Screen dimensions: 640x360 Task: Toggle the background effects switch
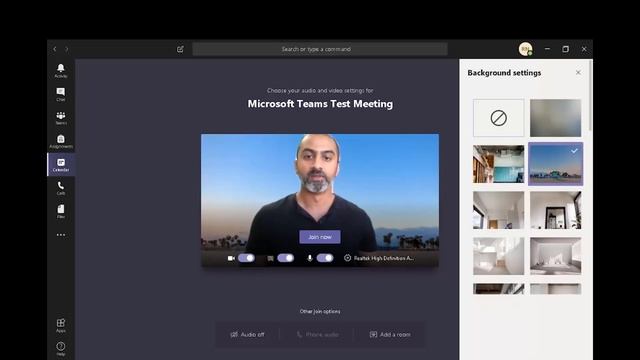pyautogui.click(x=285, y=258)
